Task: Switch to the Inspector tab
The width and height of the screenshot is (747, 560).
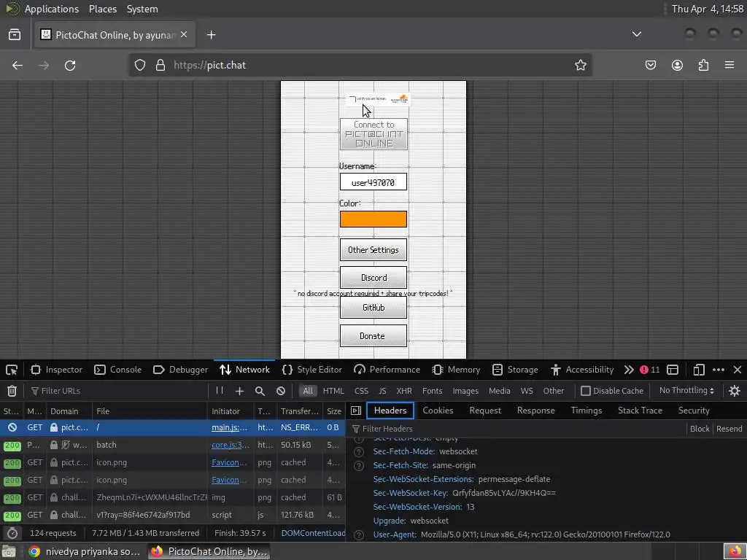Action: pyautogui.click(x=56, y=370)
